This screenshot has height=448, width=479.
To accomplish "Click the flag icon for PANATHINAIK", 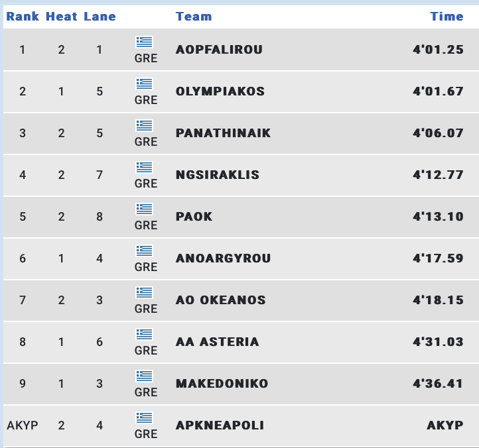I will [144, 125].
